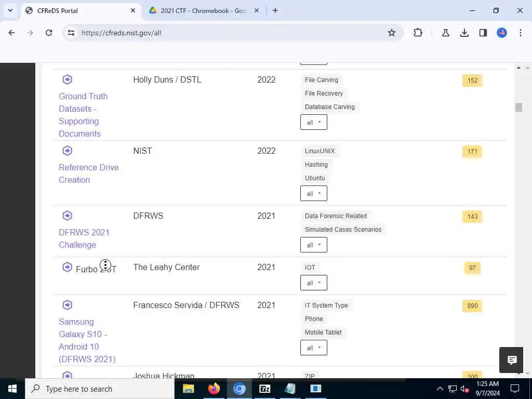
Task: Expand the 'all' dropdown in Furbo row
Action: pos(313,283)
